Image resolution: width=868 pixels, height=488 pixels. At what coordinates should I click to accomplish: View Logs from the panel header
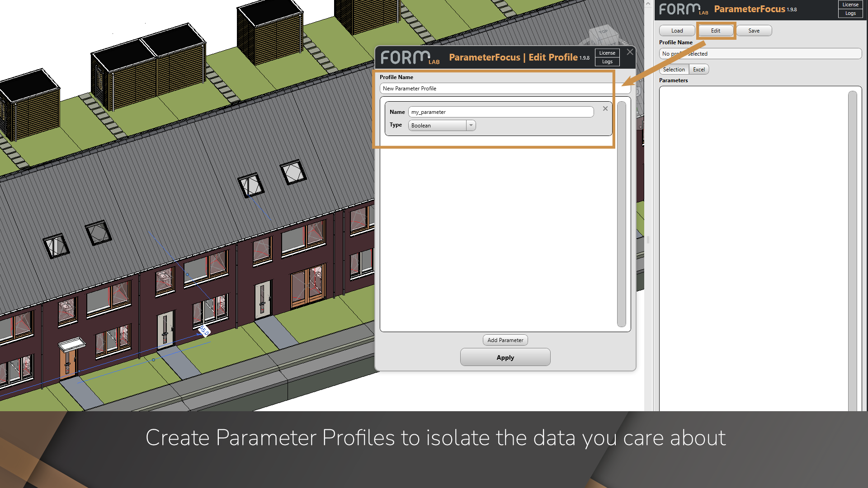(850, 13)
